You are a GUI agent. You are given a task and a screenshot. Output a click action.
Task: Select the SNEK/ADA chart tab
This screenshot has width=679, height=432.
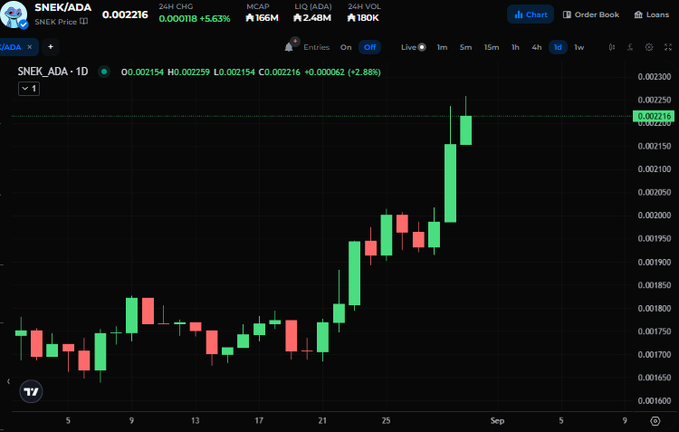11,47
